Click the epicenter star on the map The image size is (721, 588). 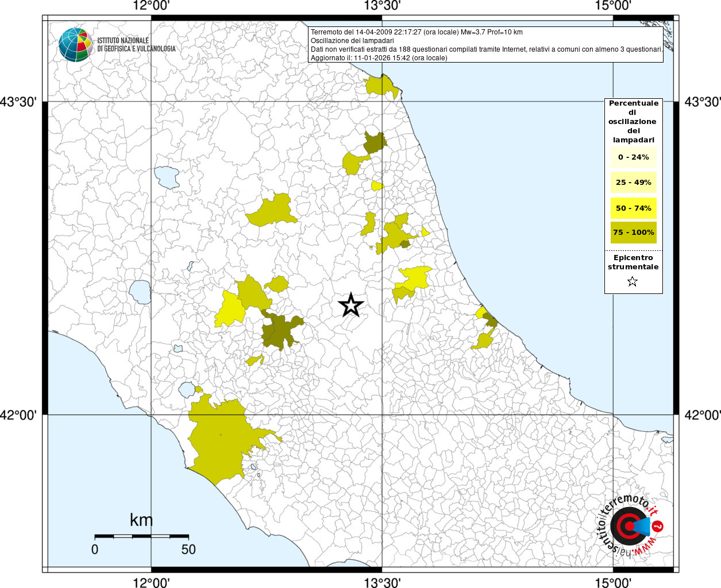350,305
